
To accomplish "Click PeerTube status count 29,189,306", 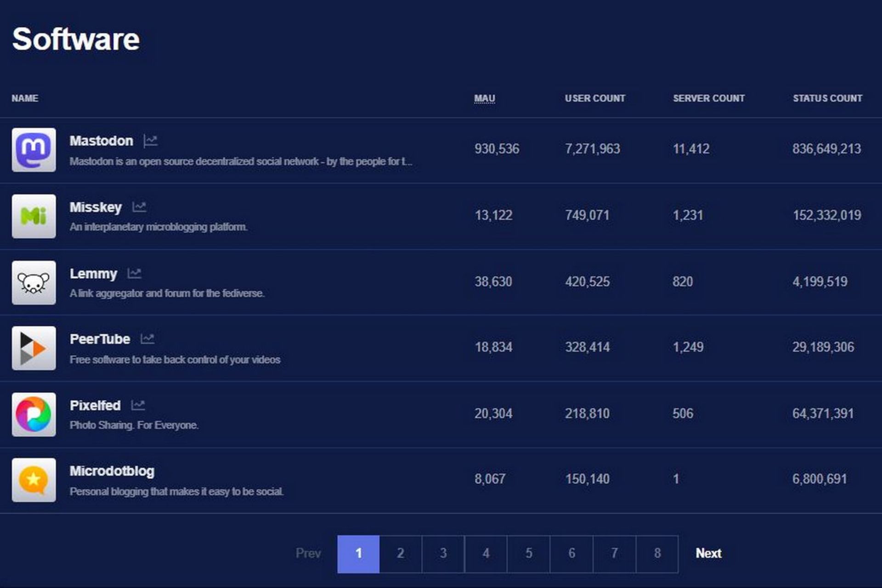I will click(823, 347).
